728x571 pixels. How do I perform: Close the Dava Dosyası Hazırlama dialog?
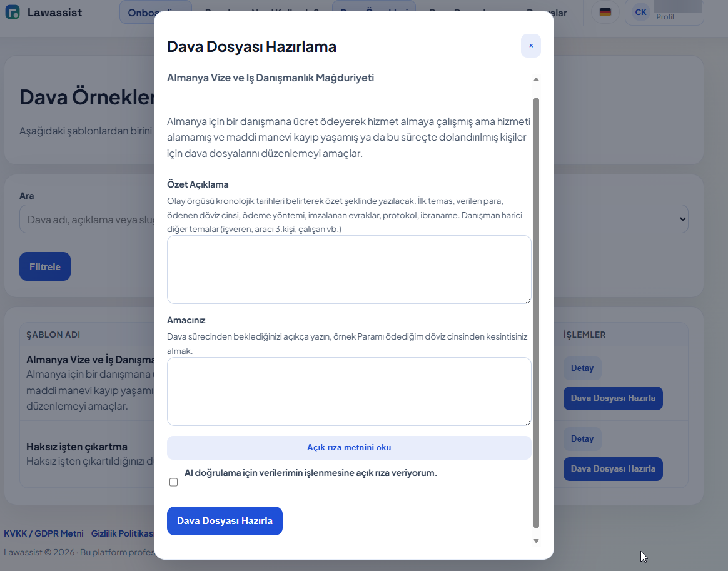530,46
